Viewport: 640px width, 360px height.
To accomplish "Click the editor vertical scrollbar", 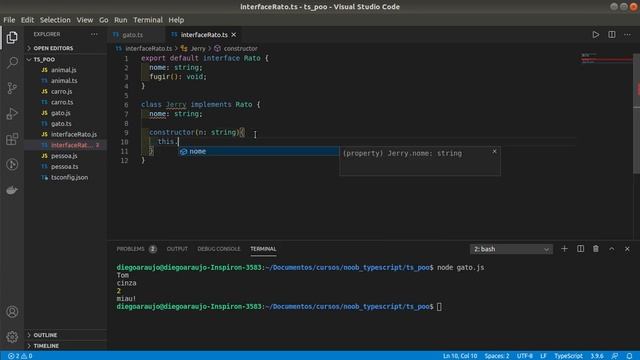I will (637, 114).
